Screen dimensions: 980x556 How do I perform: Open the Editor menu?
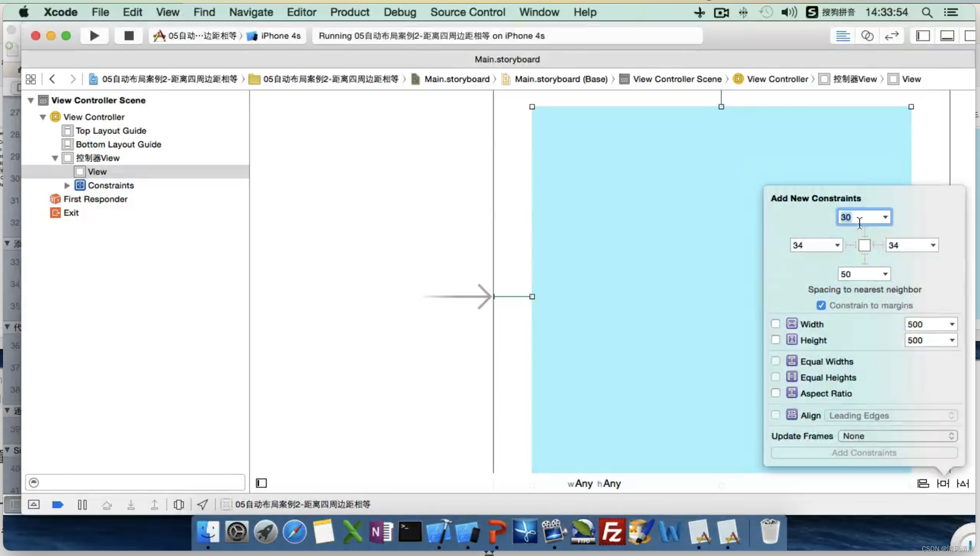301,12
